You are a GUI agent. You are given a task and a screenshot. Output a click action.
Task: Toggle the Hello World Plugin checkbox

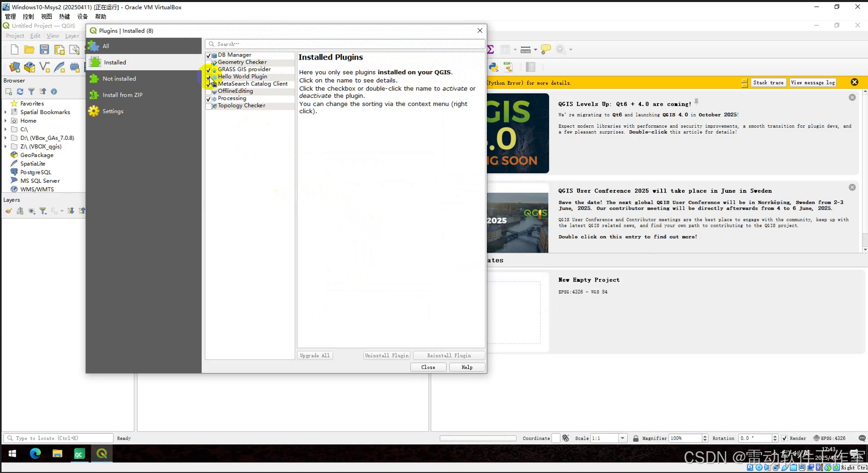pyautogui.click(x=208, y=77)
